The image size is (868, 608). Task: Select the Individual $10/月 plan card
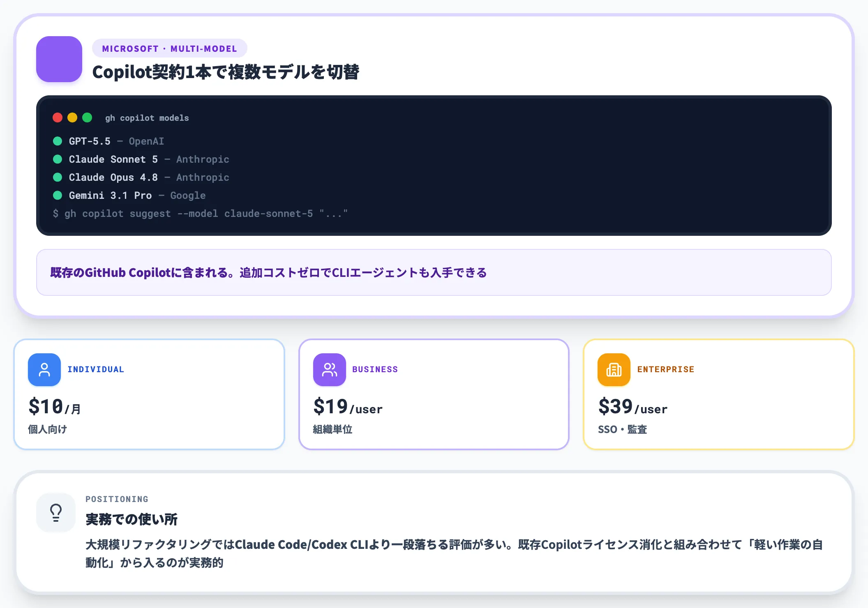pos(149,394)
